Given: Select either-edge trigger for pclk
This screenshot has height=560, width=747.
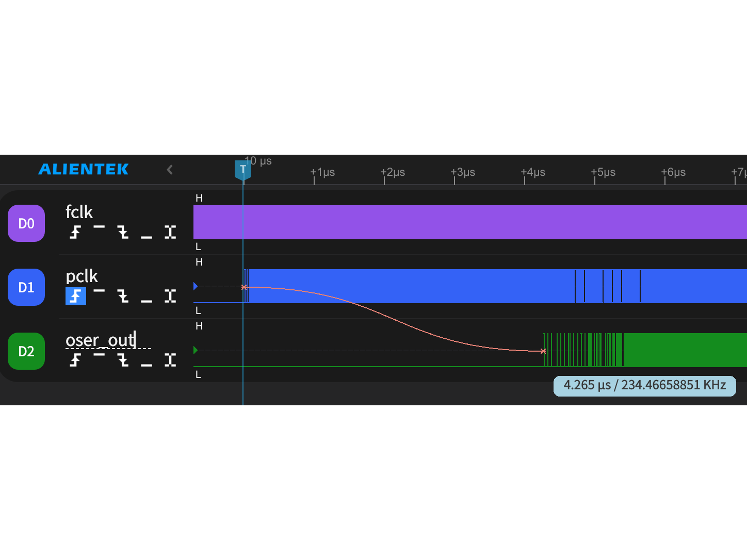Looking at the screenshot, I should (170, 296).
